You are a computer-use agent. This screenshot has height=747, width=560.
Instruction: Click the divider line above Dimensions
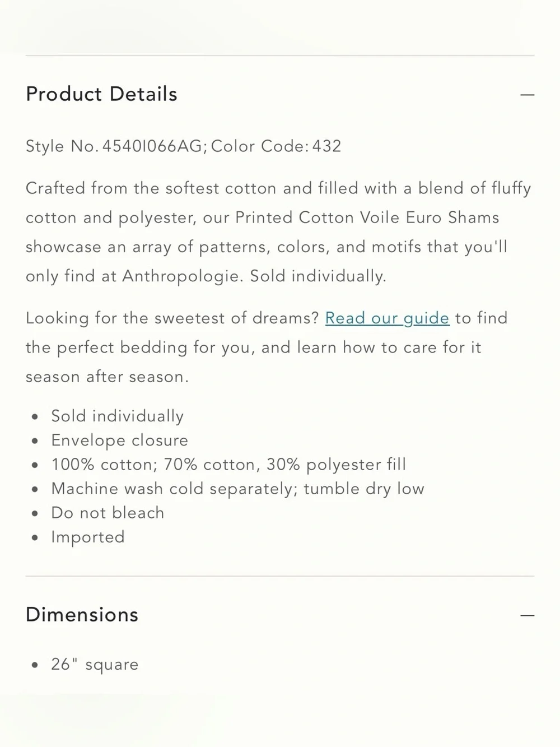(x=280, y=576)
